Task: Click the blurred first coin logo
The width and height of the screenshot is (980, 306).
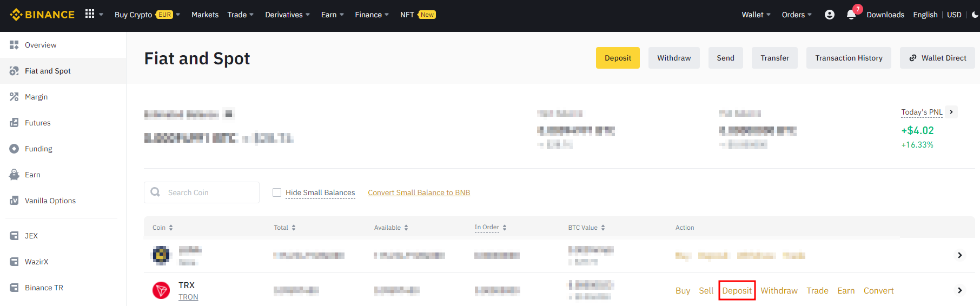Action: [x=161, y=255]
